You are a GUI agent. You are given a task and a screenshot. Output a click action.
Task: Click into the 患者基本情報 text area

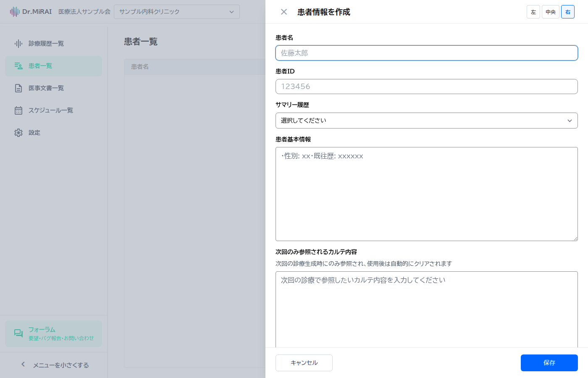click(x=427, y=194)
